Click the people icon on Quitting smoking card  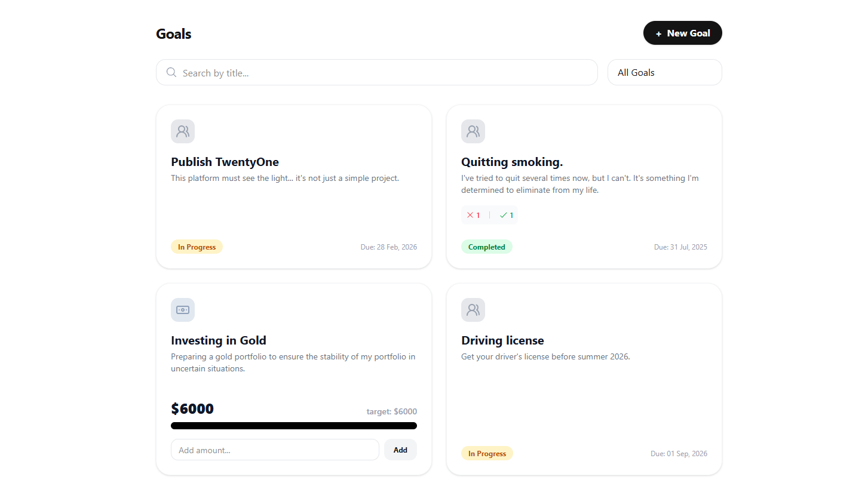point(473,131)
